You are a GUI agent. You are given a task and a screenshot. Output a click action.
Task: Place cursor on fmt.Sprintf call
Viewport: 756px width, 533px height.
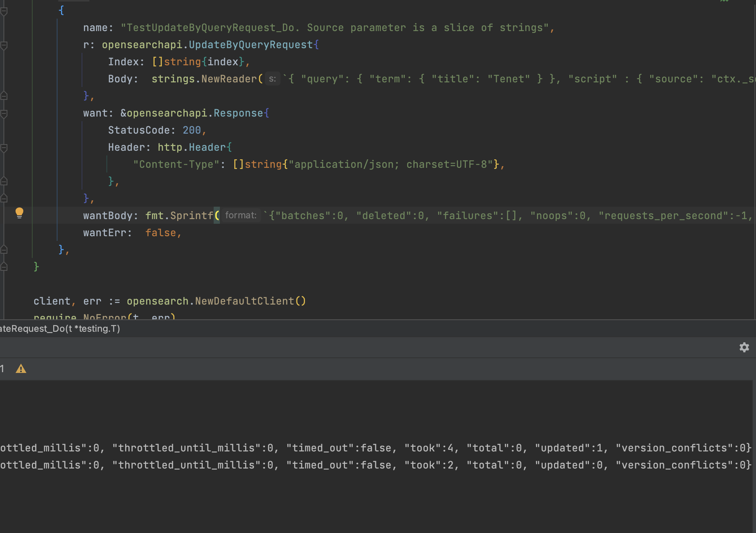pos(191,216)
